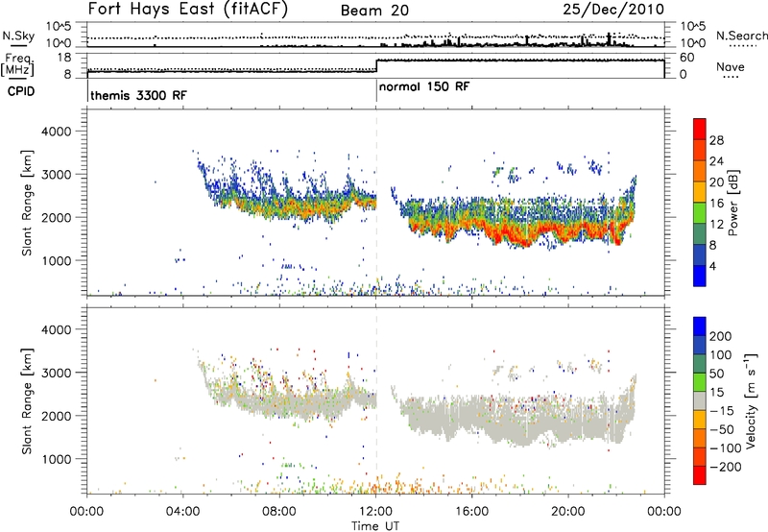The image size is (768, 532).
Task: Click the red top segment of the Power colorbar
Action: (x=700, y=129)
